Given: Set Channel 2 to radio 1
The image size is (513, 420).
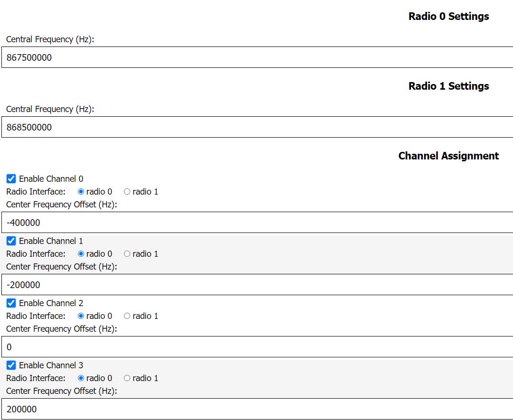Looking at the screenshot, I should coord(127,316).
